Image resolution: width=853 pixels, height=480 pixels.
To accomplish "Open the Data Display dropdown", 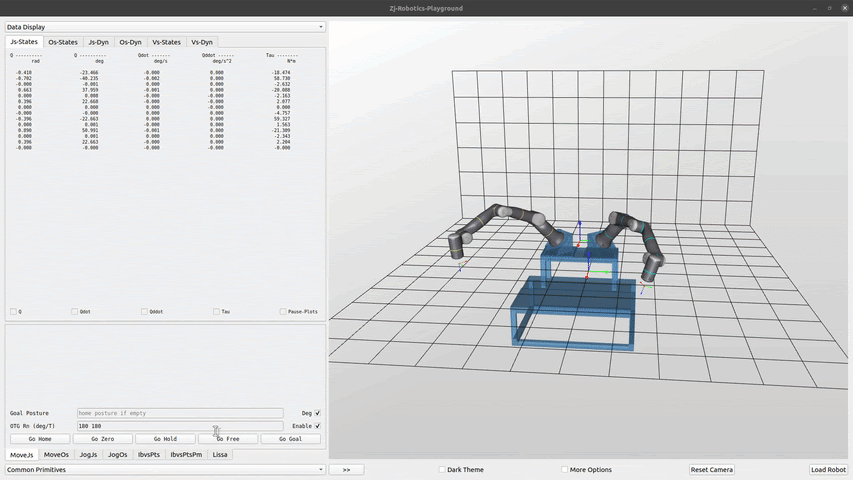I will pyautogui.click(x=165, y=27).
